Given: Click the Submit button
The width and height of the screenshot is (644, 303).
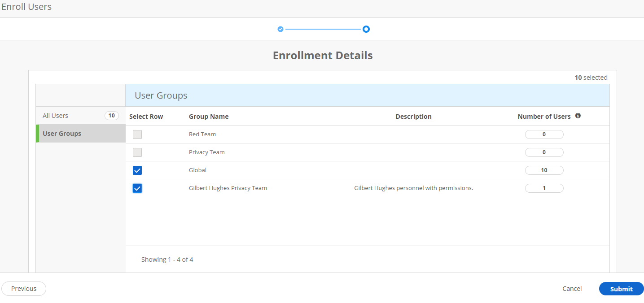Looking at the screenshot, I should click(621, 289).
